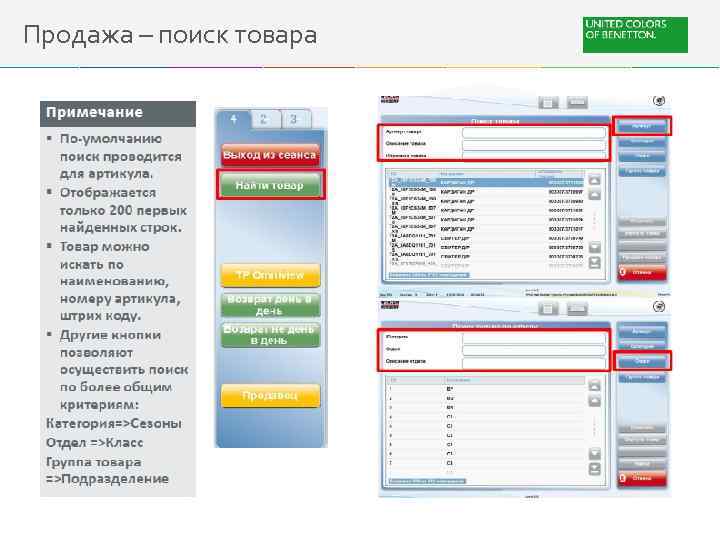Click the red Отмена button in lower window
The height and width of the screenshot is (540, 720).
click(x=641, y=478)
